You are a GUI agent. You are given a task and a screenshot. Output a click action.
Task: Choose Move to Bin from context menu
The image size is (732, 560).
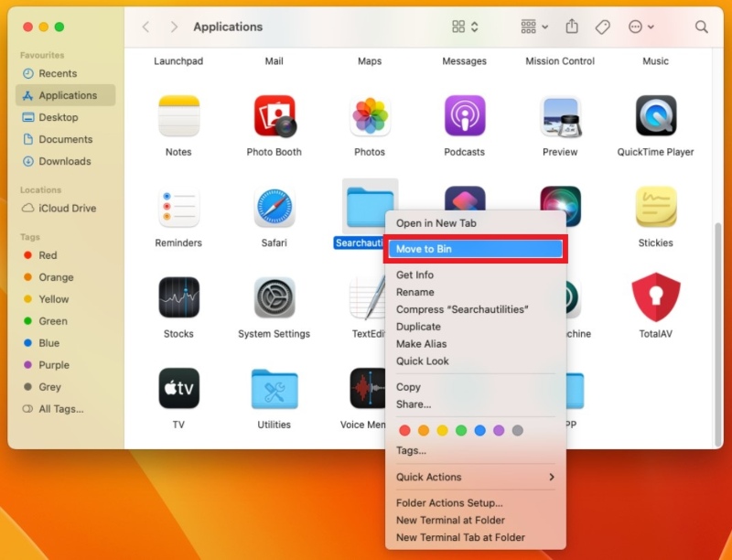[475, 249]
